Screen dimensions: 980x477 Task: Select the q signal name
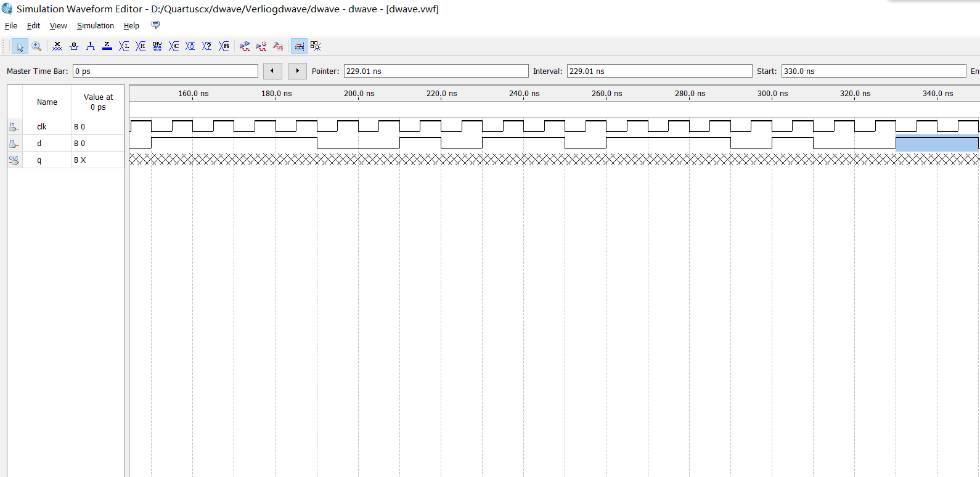[x=39, y=160]
